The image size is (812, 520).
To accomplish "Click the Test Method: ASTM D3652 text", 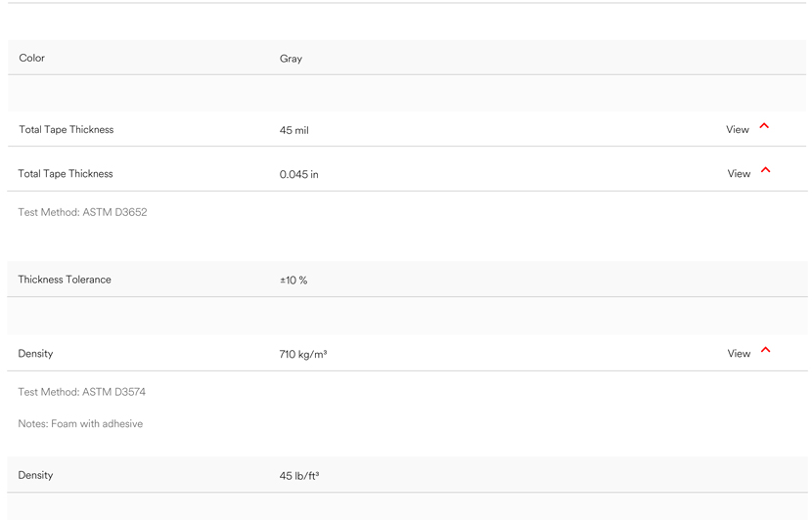I will pos(82,212).
